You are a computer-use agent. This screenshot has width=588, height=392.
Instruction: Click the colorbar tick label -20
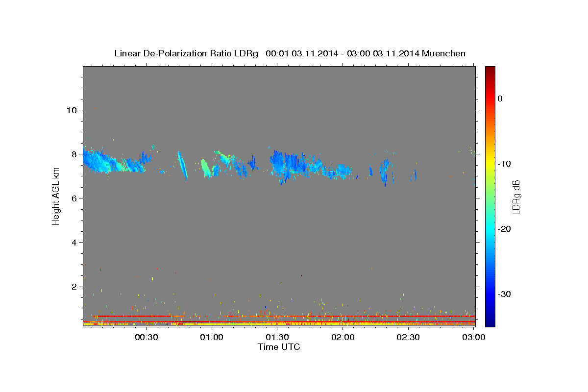[505, 229]
